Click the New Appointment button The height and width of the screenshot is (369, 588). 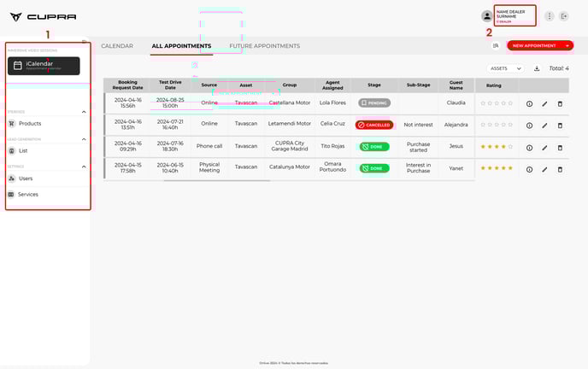pos(538,45)
